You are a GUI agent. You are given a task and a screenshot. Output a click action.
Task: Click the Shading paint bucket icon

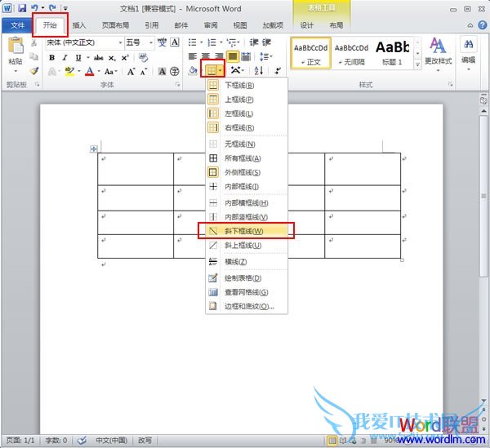click(x=193, y=70)
